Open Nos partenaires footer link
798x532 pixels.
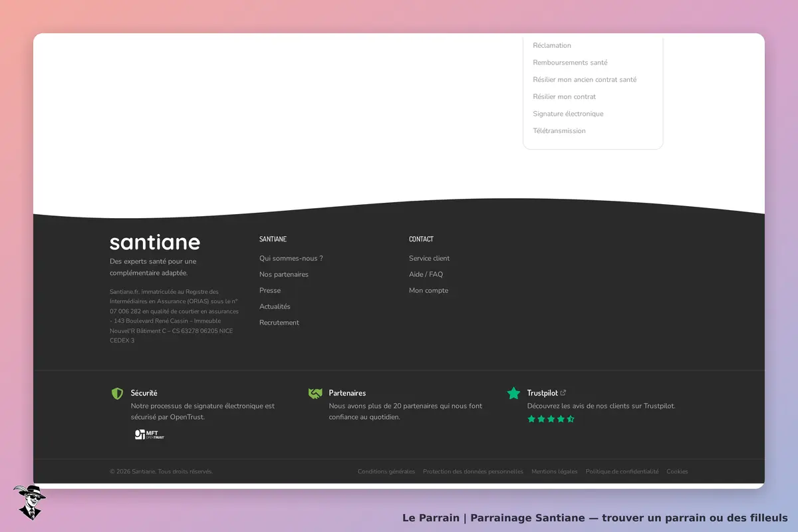(284, 275)
